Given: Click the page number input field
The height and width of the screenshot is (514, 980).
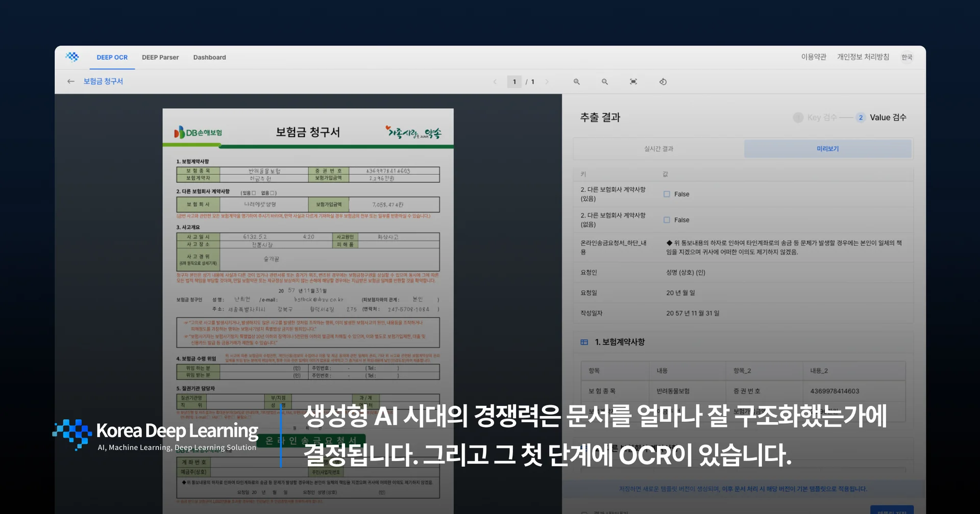Looking at the screenshot, I should point(514,82).
